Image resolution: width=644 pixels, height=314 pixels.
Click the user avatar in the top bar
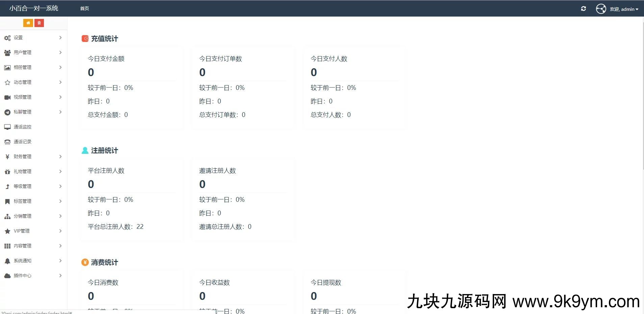[601, 8]
